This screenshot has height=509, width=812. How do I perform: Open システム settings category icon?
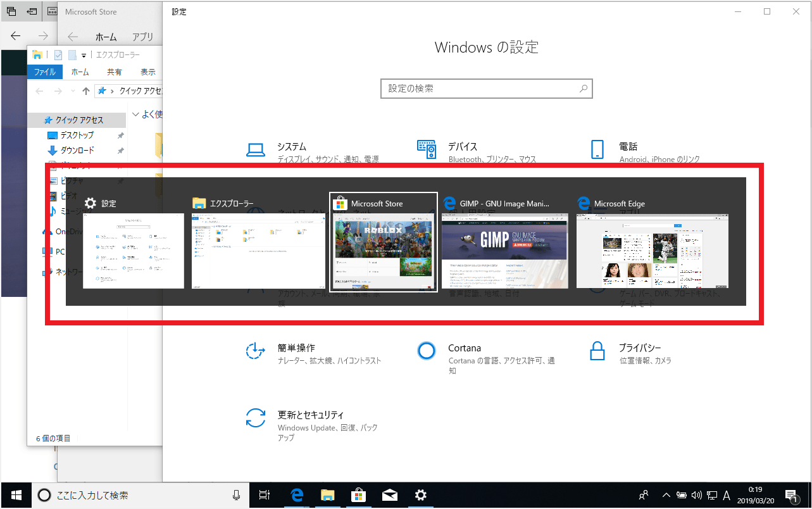256,150
